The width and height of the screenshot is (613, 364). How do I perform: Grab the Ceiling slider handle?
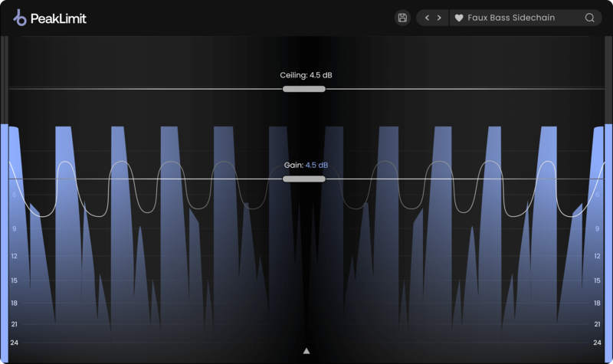[x=304, y=89]
